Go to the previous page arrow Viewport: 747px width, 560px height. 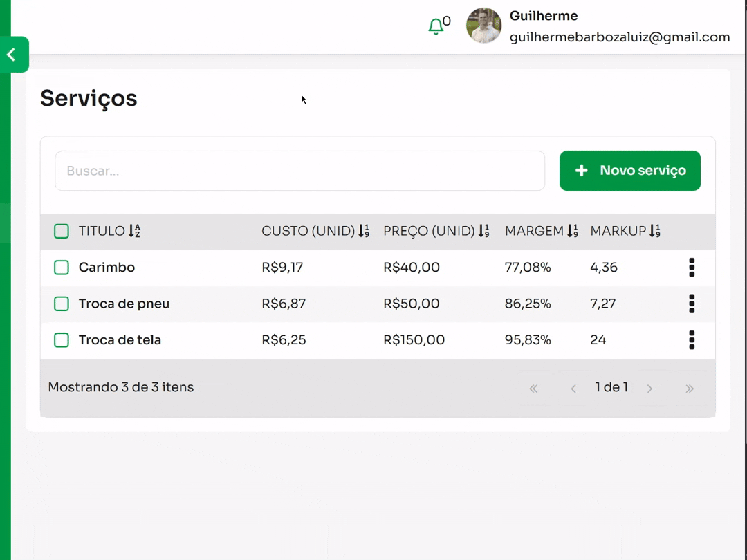pos(573,389)
